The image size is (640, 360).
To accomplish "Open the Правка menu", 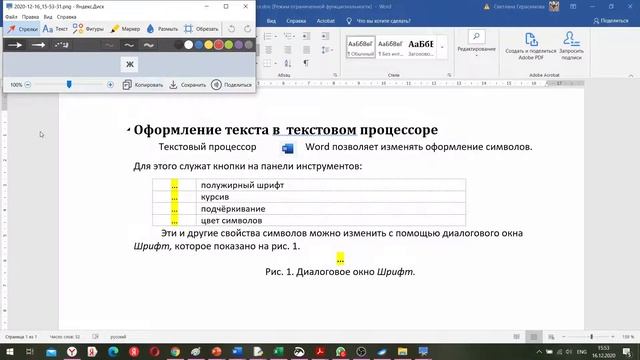I will [30, 17].
